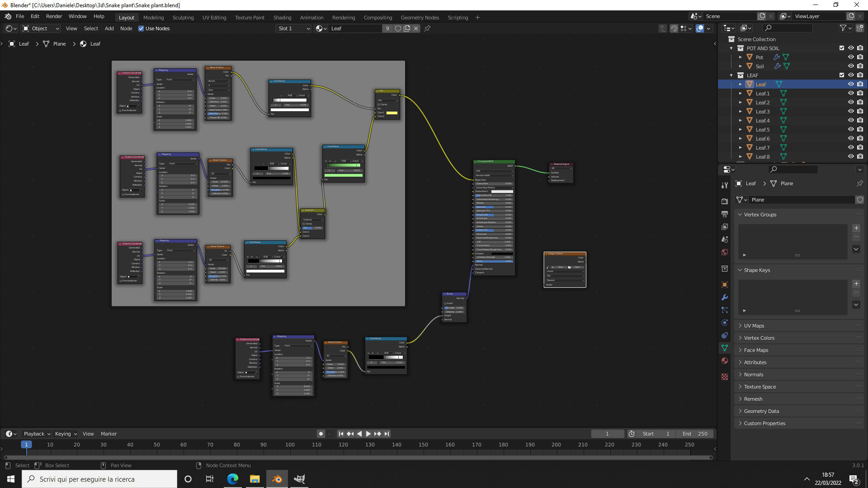Open the Render menu
This screenshot has height=488, width=868.
point(54,16)
